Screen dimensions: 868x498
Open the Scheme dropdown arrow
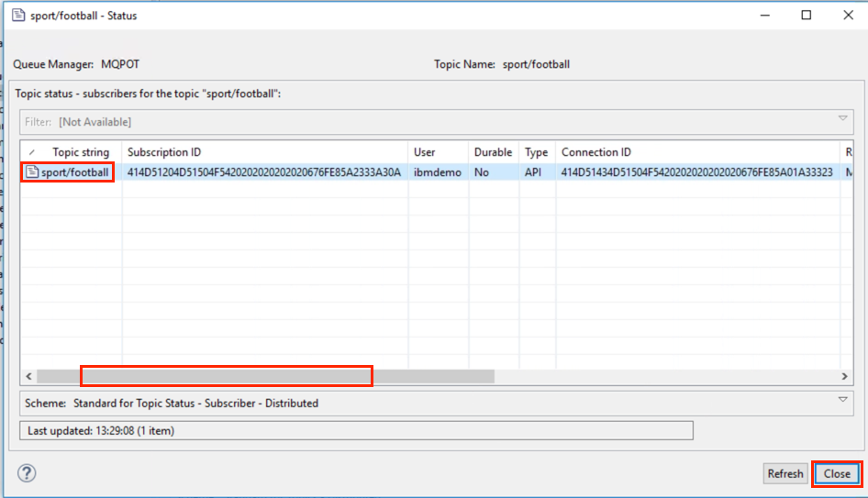click(x=842, y=399)
